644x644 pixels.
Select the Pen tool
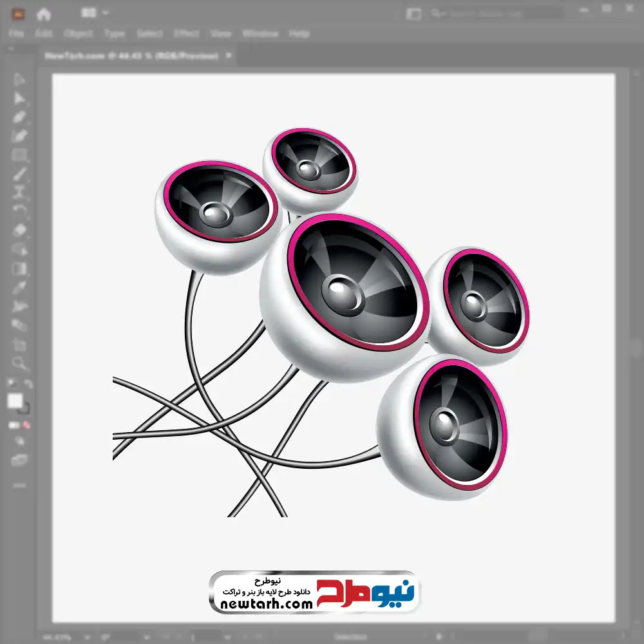coord(19,117)
